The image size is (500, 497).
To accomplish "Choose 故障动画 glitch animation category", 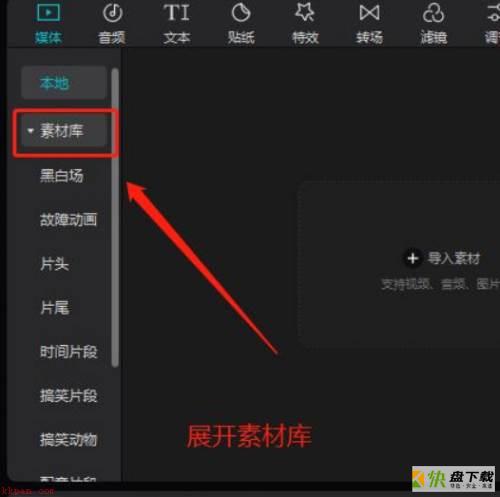I will coord(69,220).
